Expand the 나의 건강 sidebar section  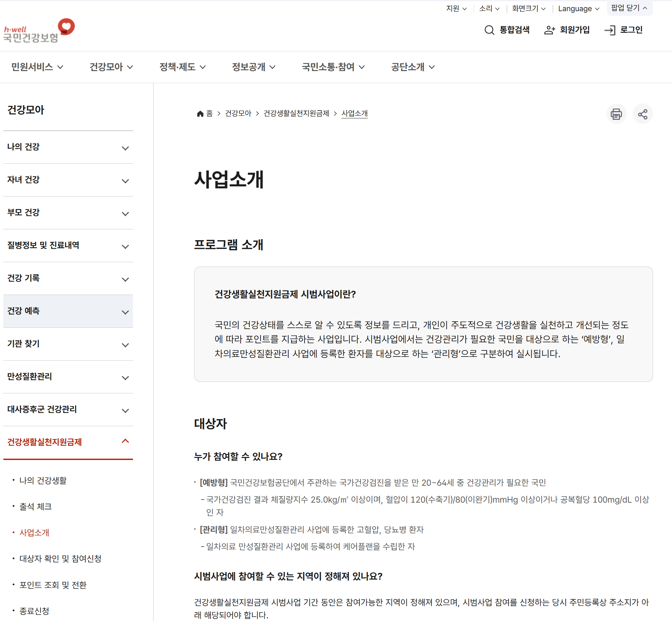[x=125, y=148]
